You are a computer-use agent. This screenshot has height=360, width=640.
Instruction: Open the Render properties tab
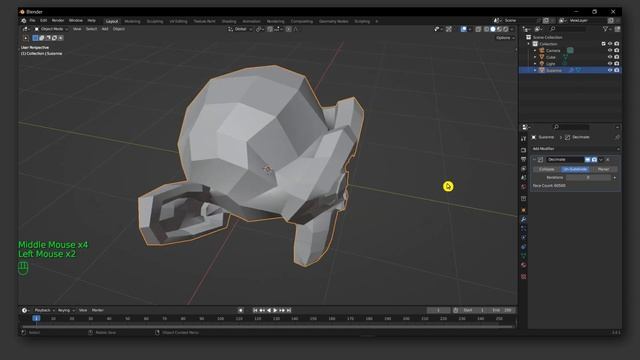(x=523, y=150)
